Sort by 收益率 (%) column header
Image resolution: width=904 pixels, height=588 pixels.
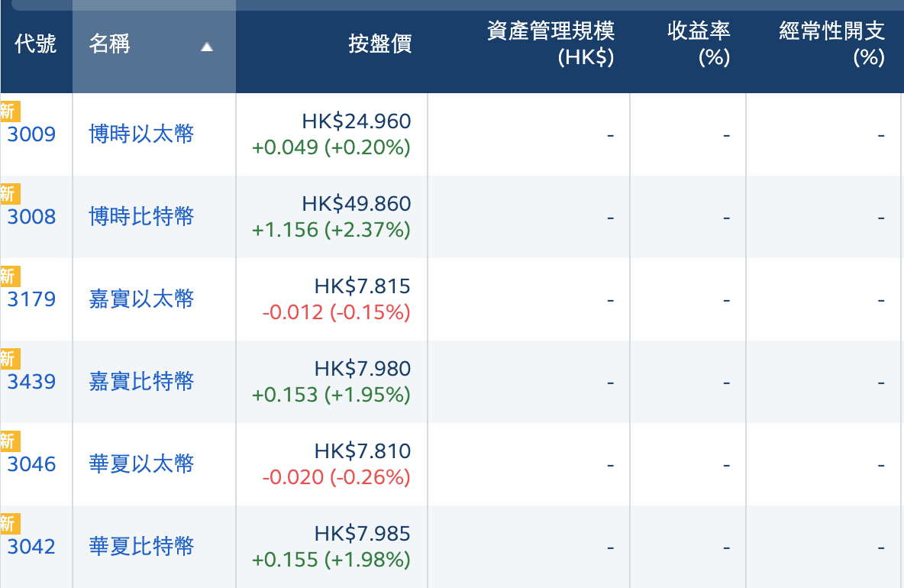pos(699,44)
